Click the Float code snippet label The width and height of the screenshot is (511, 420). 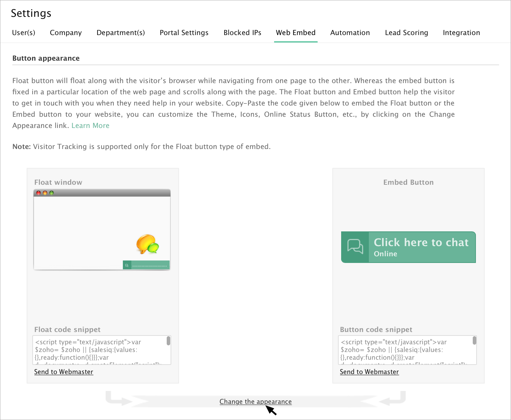pyautogui.click(x=67, y=330)
